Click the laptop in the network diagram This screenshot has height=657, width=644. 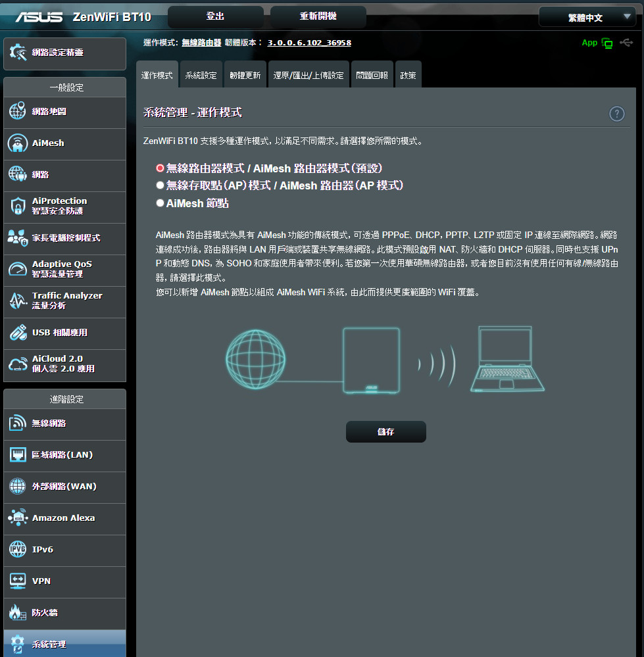tap(507, 359)
